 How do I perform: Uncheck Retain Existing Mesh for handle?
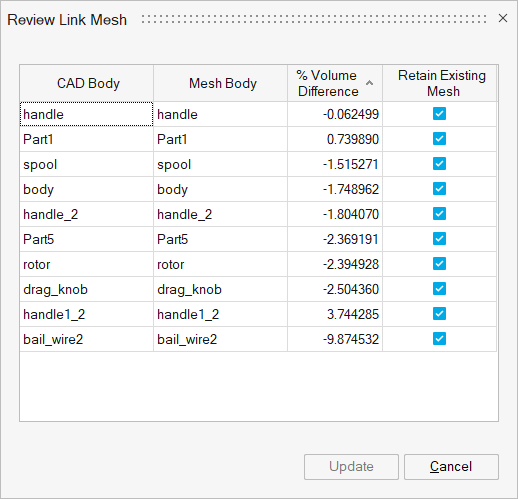pyautogui.click(x=439, y=114)
